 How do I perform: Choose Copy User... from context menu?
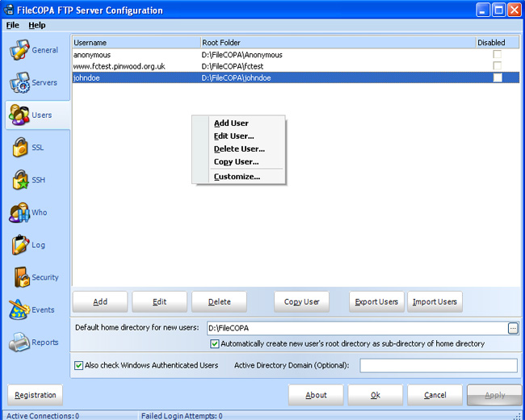click(x=237, y=162)
